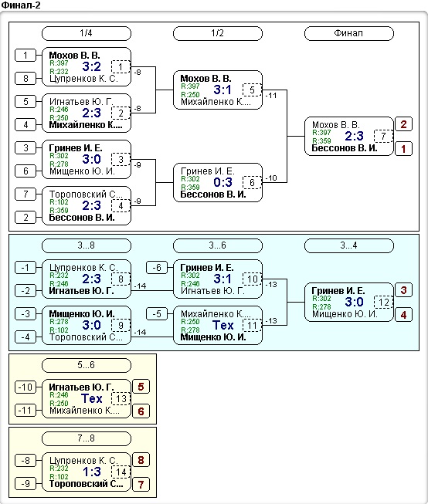Click the 3...6 round header

point(218,245)
